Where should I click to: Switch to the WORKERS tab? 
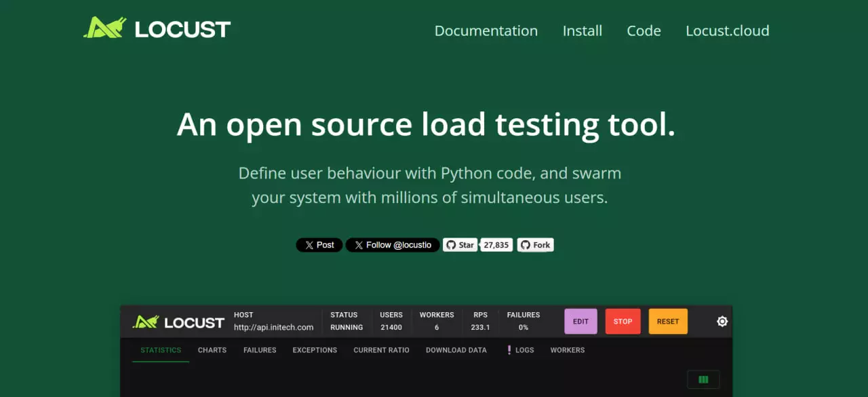(568, 350)
